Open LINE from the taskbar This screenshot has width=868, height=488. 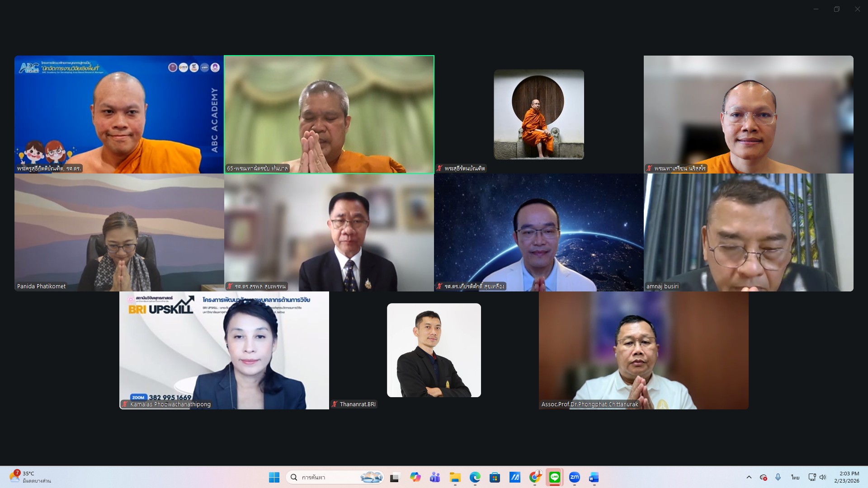click(554, 477)
